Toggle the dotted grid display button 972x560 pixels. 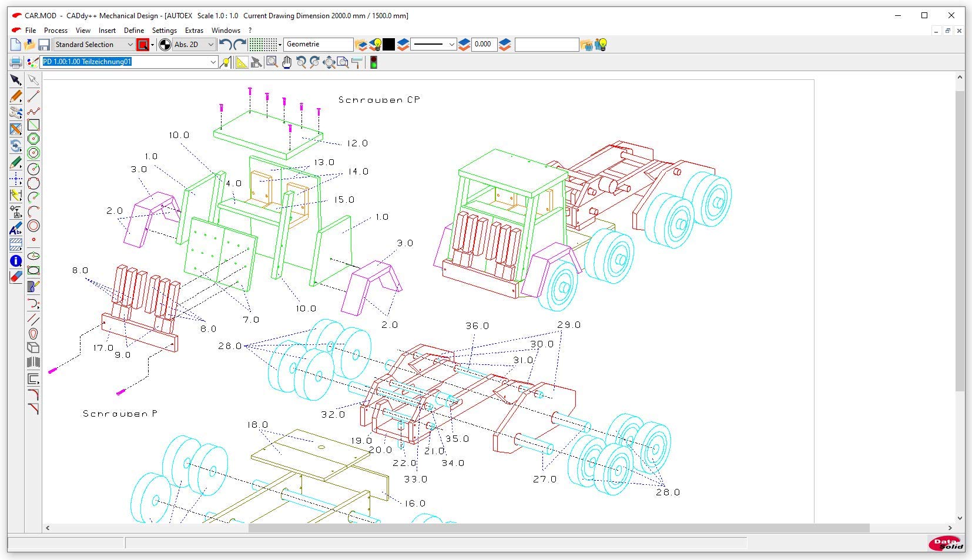tap(263, 45)
